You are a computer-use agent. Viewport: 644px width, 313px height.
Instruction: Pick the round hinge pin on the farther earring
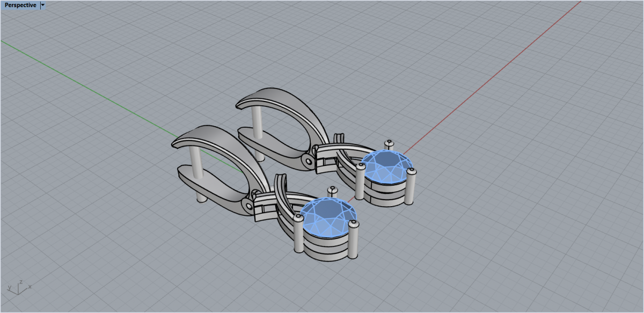pyautogui.click(x=308, y=160)
